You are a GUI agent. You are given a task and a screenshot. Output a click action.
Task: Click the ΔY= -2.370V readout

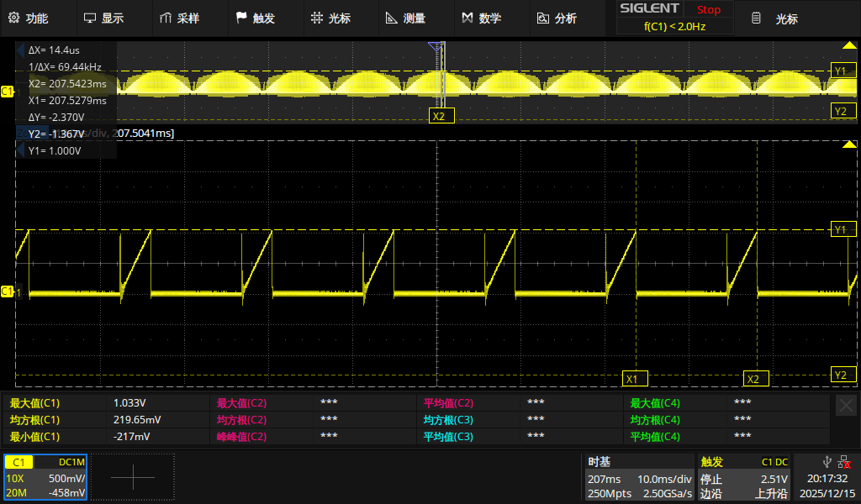pos(56,118)
